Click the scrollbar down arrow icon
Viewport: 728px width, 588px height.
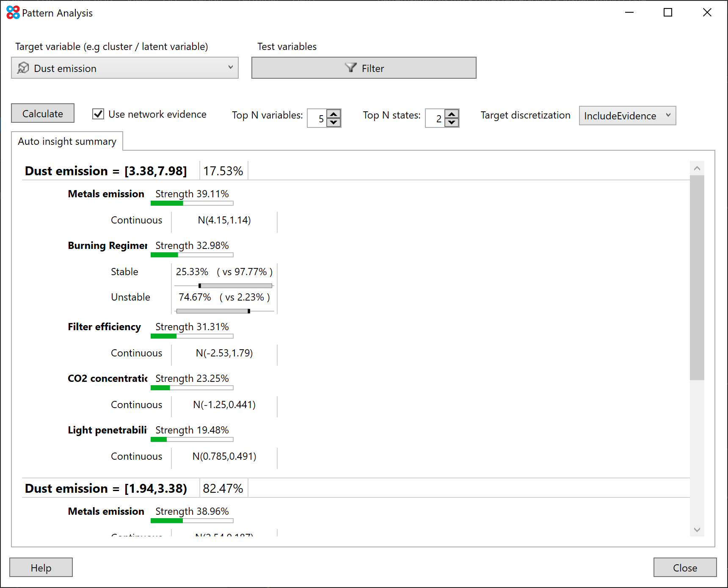(697, 530)
